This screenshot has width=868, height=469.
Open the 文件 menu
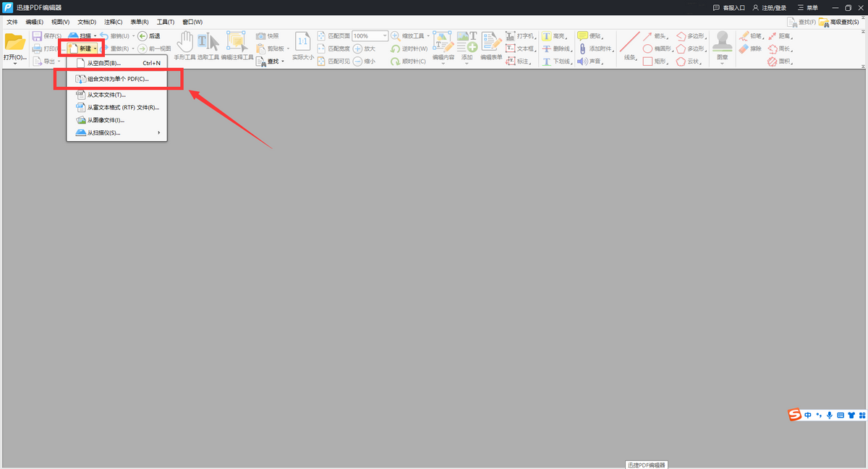point(12,22)
